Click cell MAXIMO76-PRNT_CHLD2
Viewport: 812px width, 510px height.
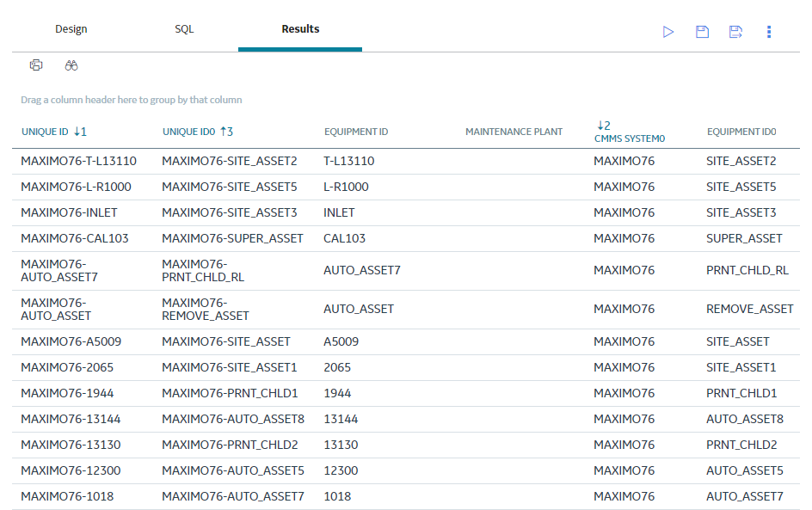click(230, 445)
